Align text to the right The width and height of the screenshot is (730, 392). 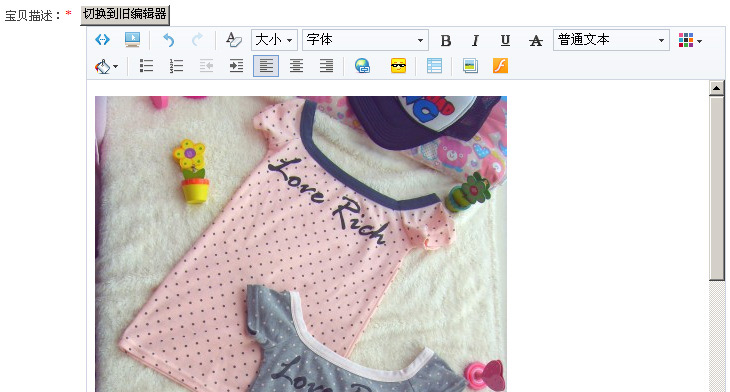tap(326, 66)
